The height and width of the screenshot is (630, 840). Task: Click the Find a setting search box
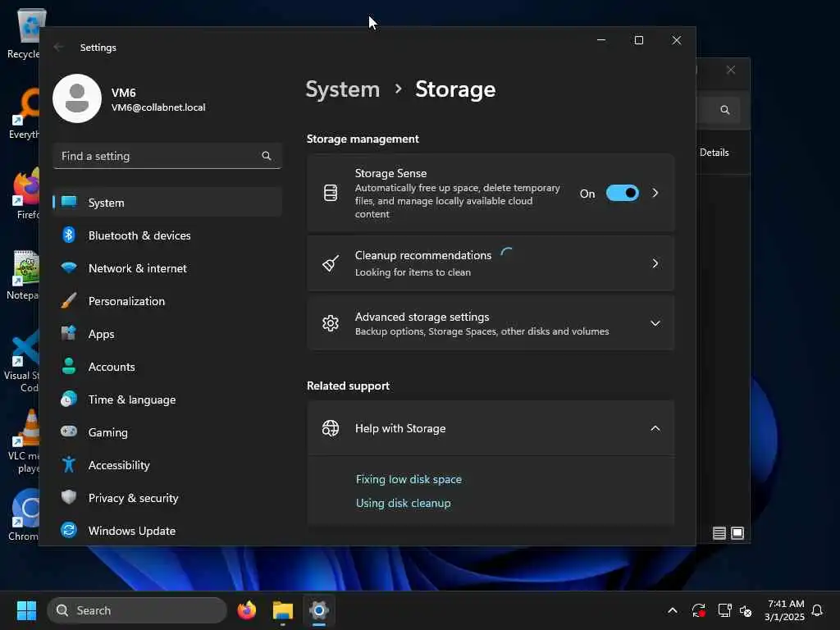(x=167, y=156)
